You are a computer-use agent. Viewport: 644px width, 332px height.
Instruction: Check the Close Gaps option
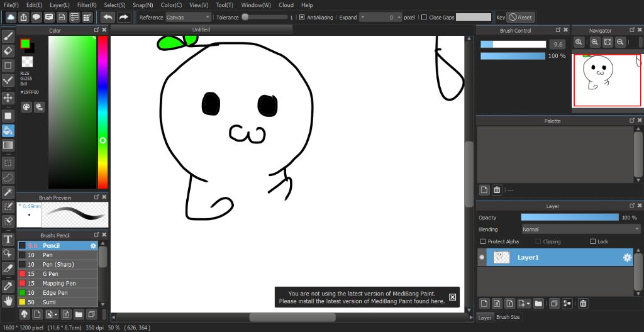tap(423, 18)
